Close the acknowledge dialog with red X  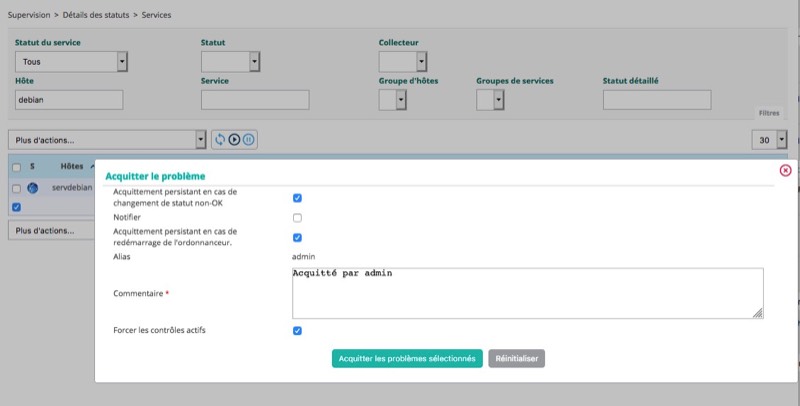coord(785,170)
